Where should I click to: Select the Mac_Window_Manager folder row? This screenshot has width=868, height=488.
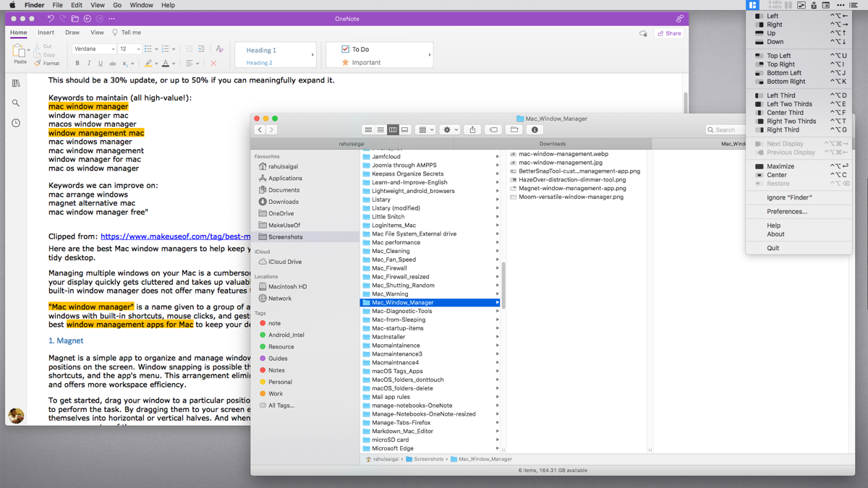pos(431,302)
